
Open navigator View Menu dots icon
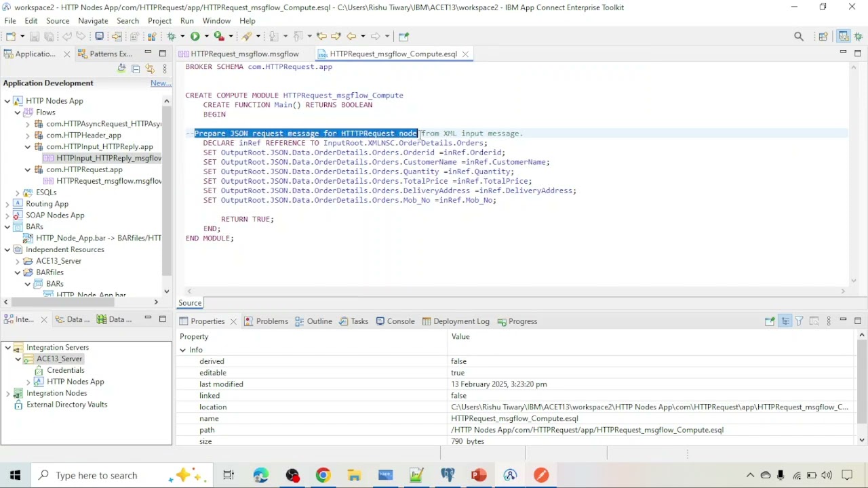pyautogui.click(x=164, y=68)
